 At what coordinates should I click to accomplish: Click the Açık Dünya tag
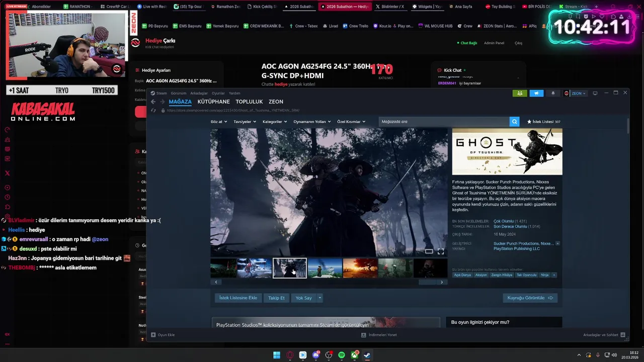462,275
